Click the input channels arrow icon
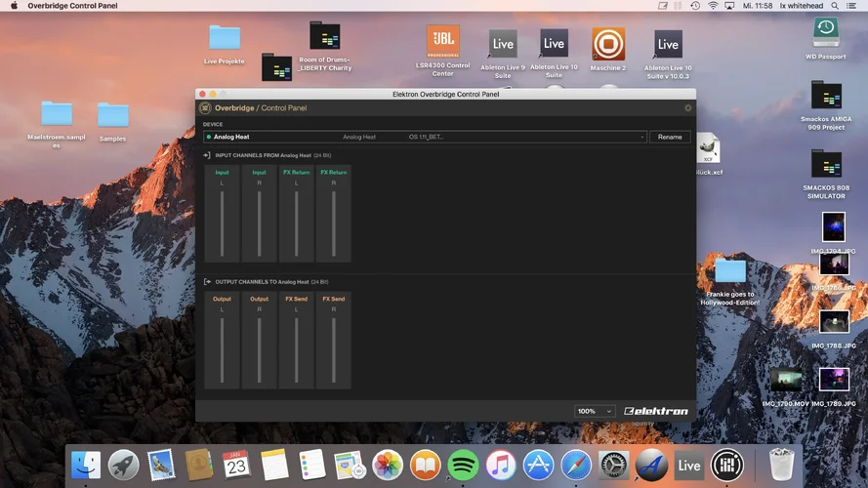The height and width of the screenshot is (488, 868). (207, 155)
